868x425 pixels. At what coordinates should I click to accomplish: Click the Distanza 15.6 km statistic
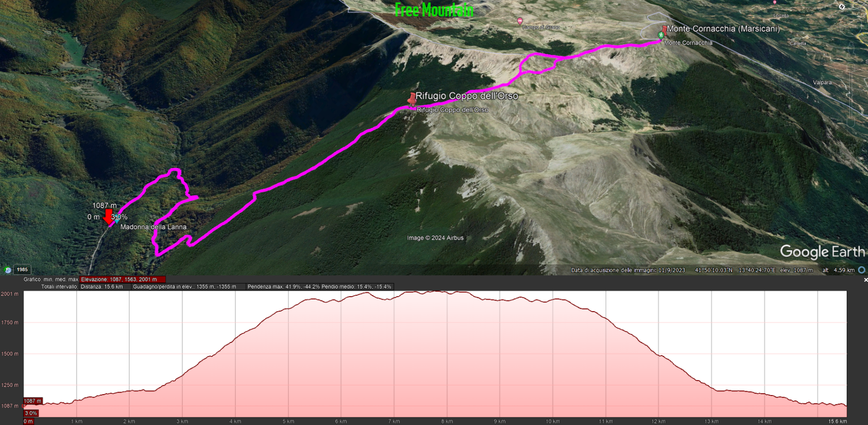[x=102, y=287]
